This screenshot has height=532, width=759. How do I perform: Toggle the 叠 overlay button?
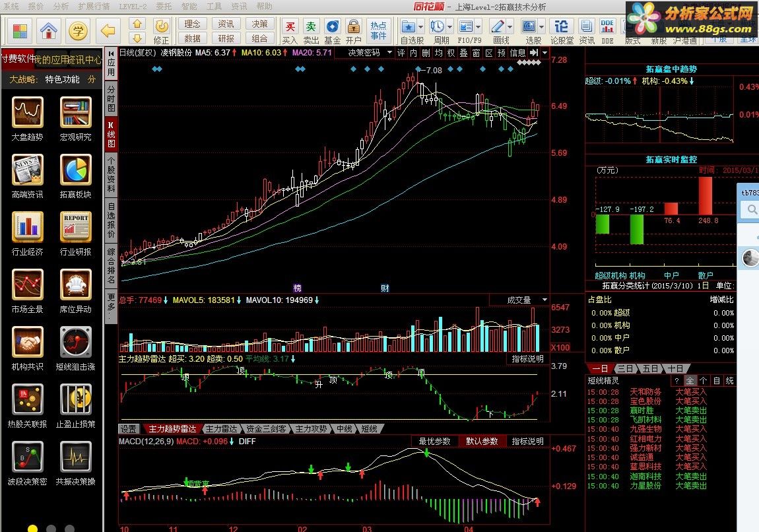pyautogui.click(x=464, y=53)
